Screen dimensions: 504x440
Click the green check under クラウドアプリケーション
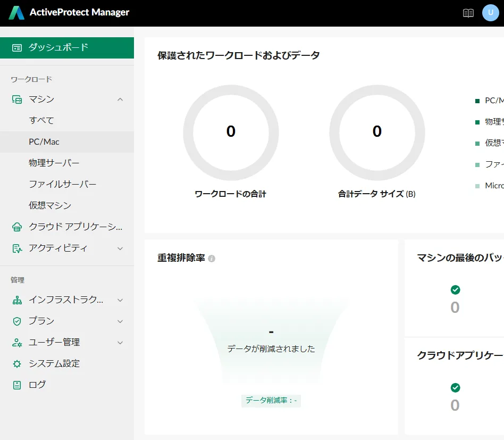point(455,387)
